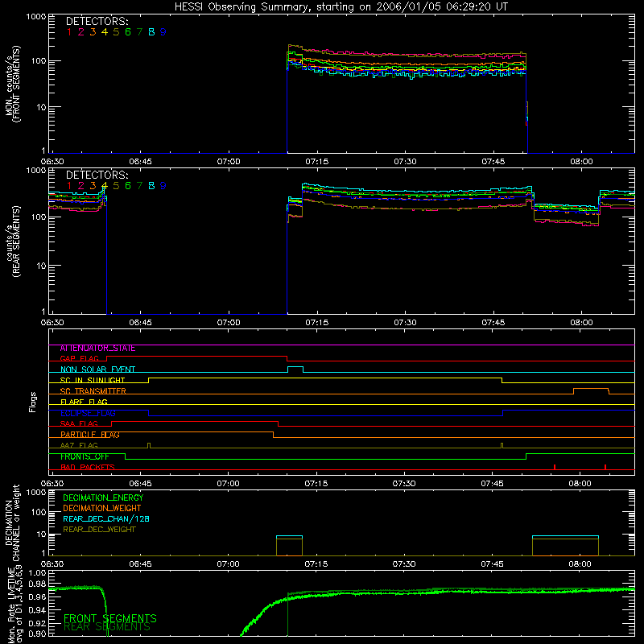Select the REAR_DEC_CHAN/128 legend entry
This screenshot has width=644, height=644.
(x=106, y=519)
